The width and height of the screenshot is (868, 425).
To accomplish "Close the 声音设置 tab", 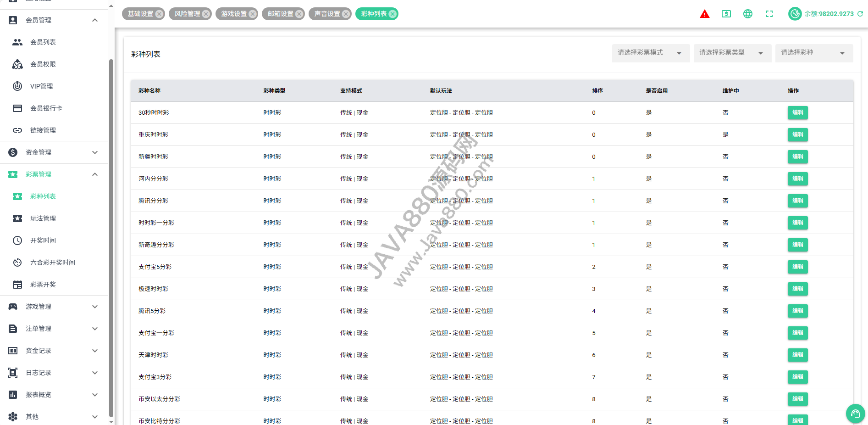I will coord(346,14).
